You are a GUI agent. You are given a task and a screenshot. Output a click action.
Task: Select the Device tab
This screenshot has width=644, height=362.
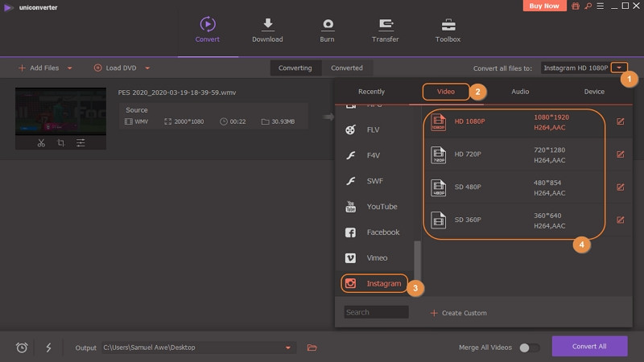click(594, 92)
